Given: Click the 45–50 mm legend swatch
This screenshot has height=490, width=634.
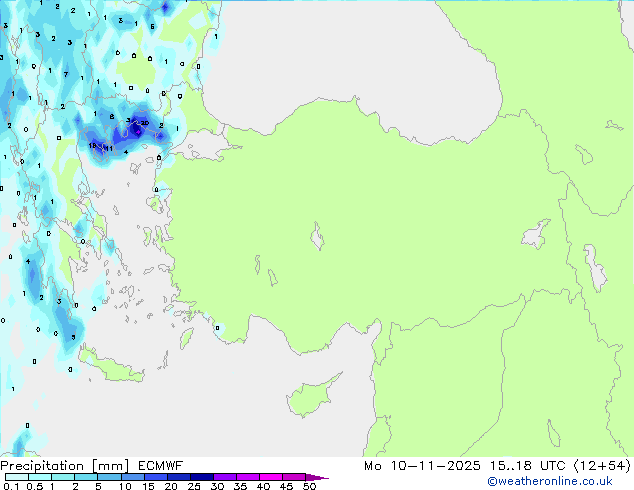Looking at the screenshot, I should click(294, 477).
